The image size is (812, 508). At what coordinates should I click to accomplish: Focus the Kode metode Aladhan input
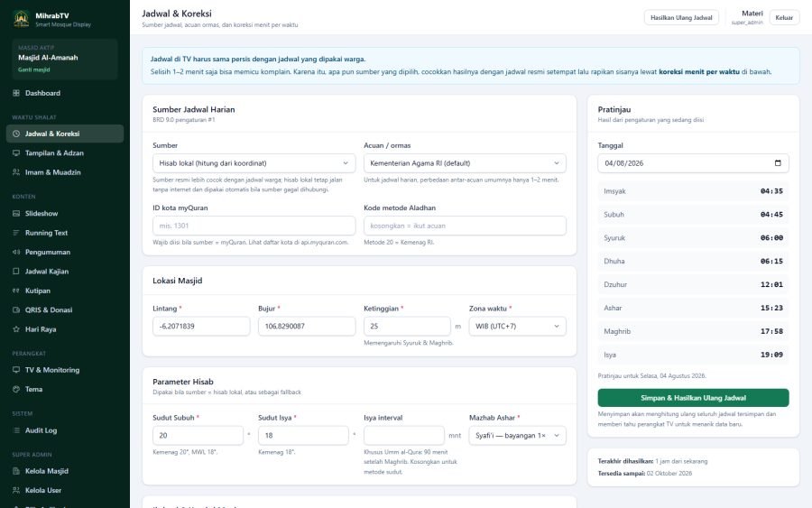[465, 226]
